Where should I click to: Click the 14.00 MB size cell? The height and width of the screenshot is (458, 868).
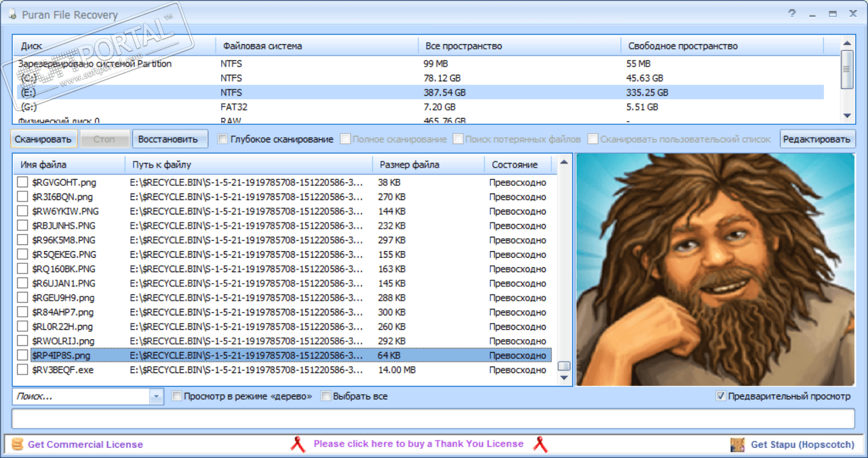tap(397, 370)
